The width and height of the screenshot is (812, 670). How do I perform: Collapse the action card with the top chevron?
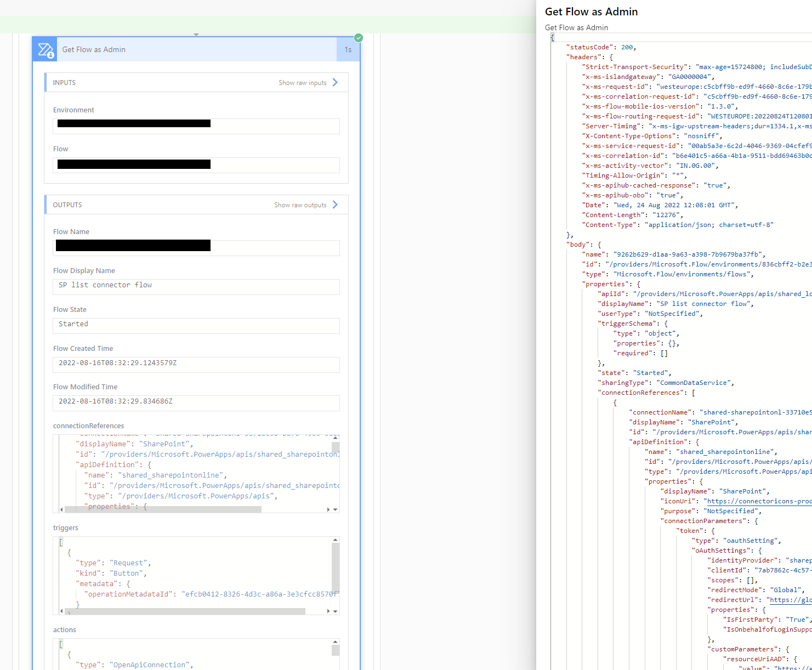point(196,34)
